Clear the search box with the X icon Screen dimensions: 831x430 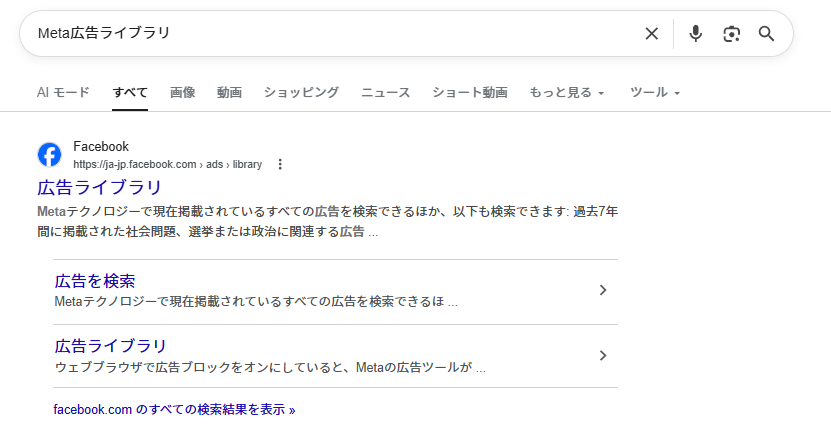pos(652,34)
